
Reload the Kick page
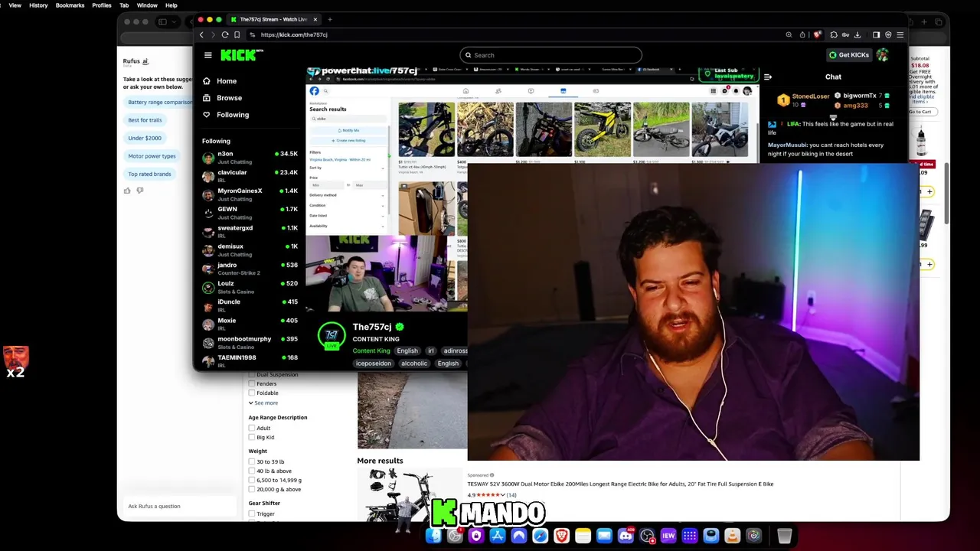225,34
